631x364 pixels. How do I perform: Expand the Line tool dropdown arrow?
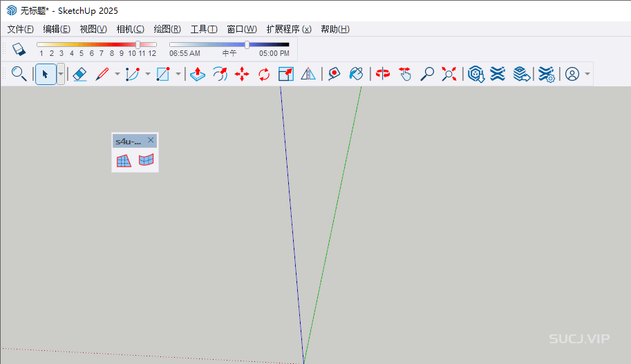117,74
